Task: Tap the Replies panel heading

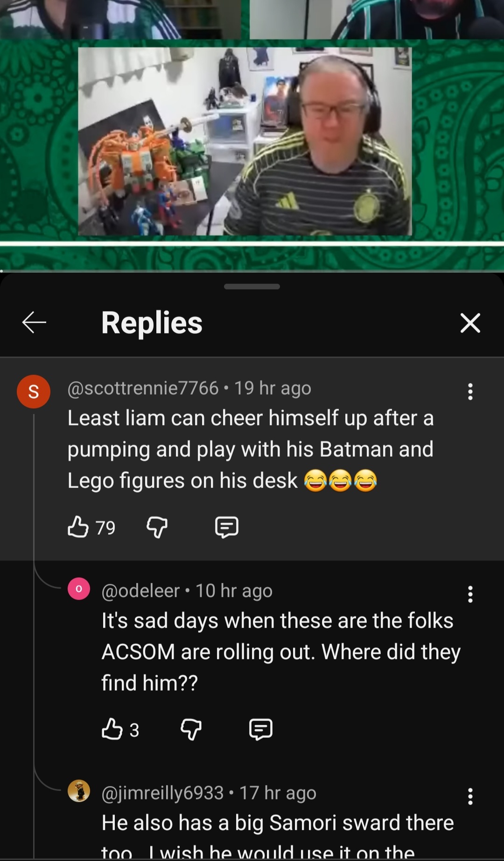Action: pyautogui.click(x=152, y=323)
